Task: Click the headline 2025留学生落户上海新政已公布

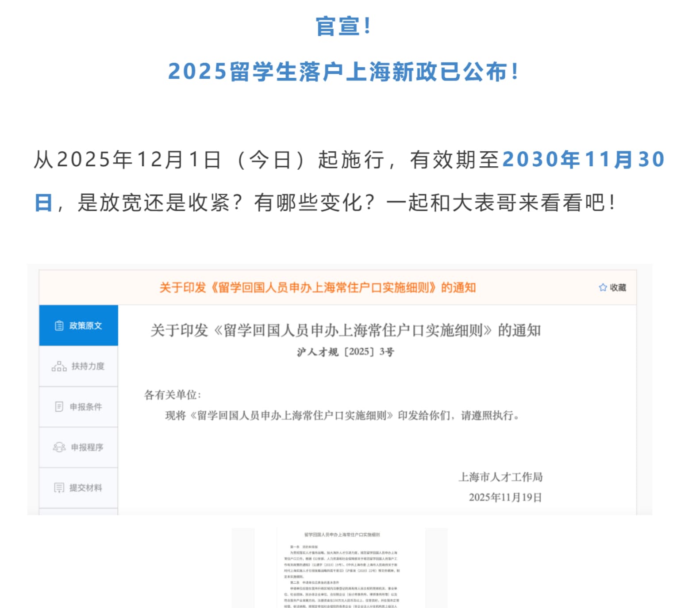Action: point(343,72)
